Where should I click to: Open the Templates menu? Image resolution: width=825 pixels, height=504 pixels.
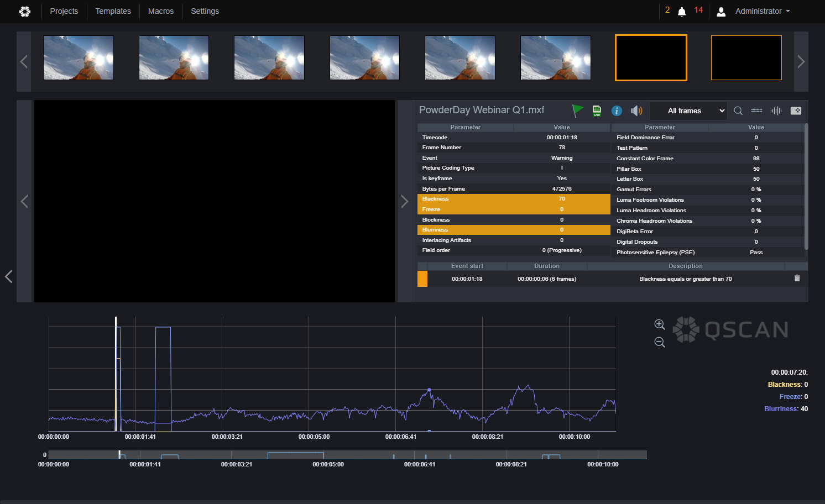(x=113, y=11)
